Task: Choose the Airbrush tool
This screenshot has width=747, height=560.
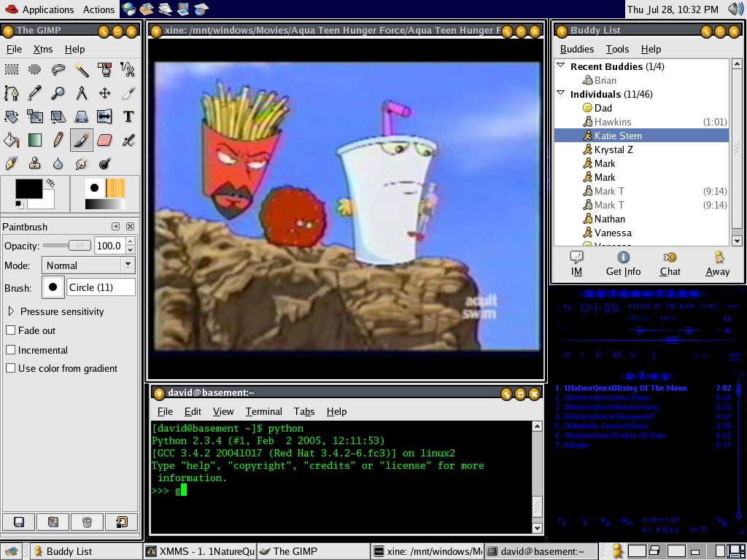Action: coord(128,140)
